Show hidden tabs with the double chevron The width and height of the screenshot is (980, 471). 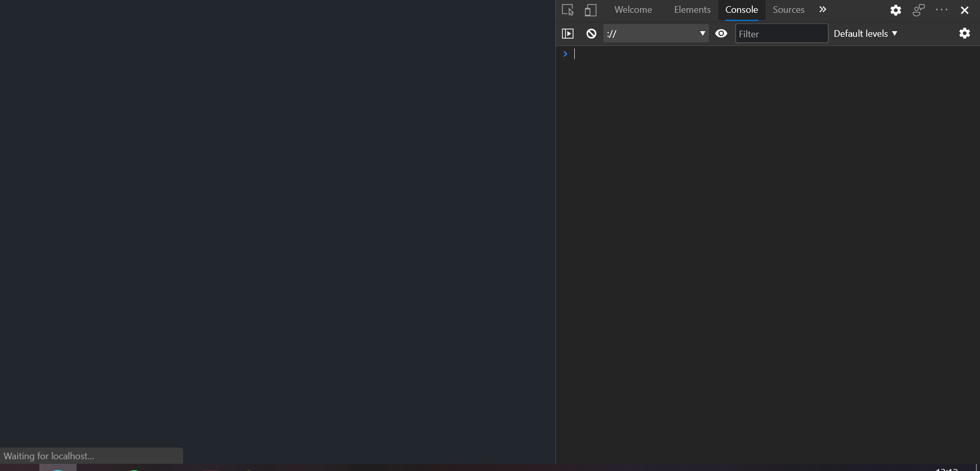pos(822,9)
